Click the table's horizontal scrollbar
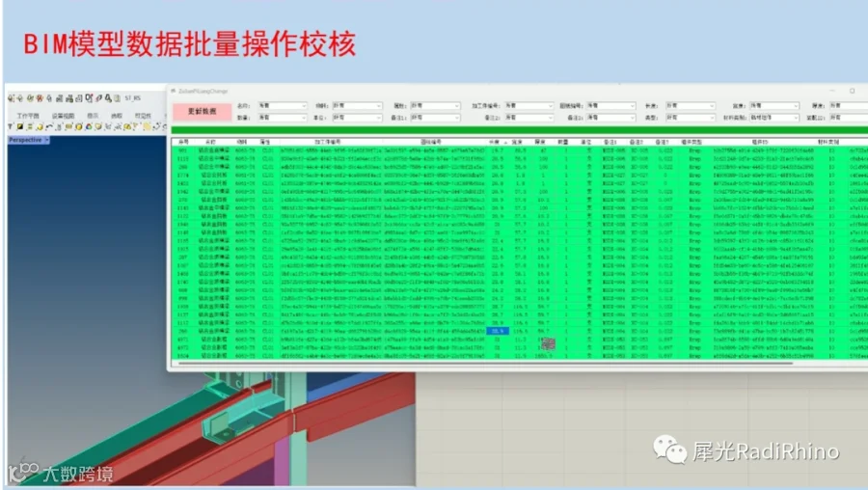 click(484, 364)
